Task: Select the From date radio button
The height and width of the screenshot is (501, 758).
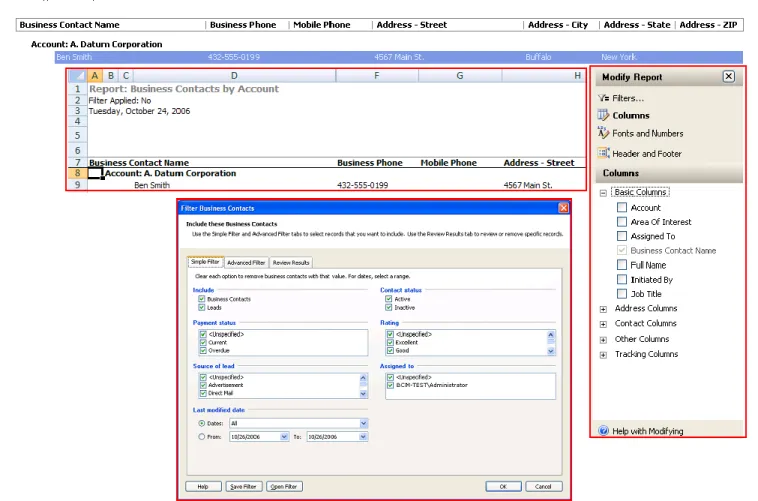Action: (x=202, y=437)
